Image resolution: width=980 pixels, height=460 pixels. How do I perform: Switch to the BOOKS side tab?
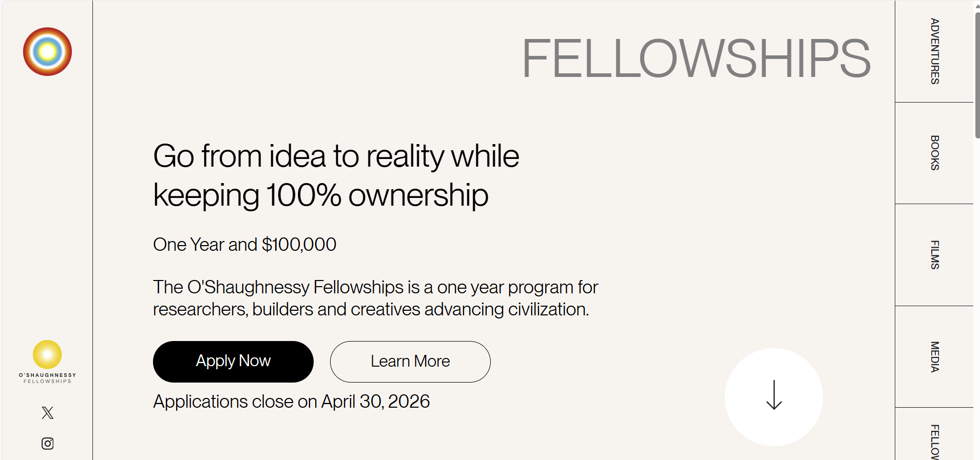pos(934,153)
